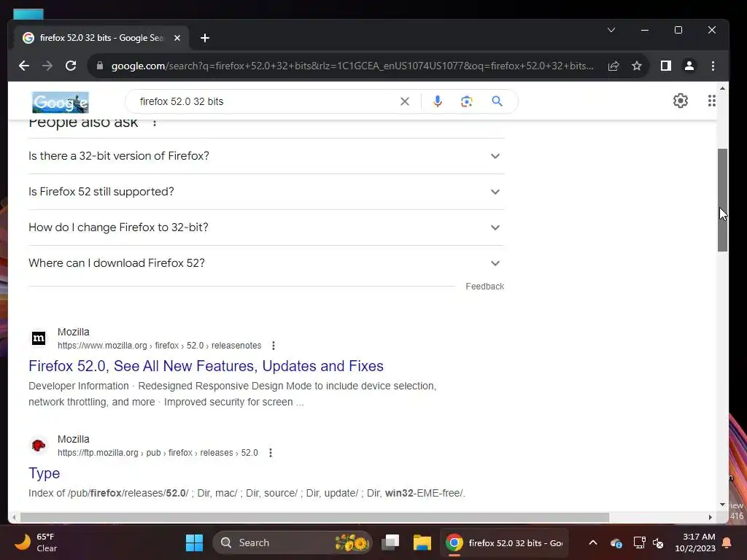Image resolution: width=747 pixels, height=560 pixels.
Task: Expand 'Is Firefox 52 still supported?'
Action: pyautogui.click(x=266, y=192)
